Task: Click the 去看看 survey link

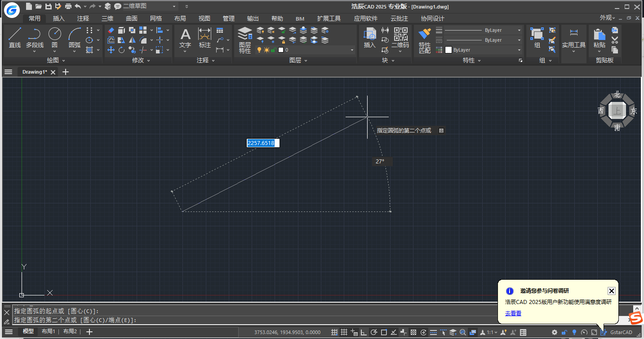Action: pos(513,313)
